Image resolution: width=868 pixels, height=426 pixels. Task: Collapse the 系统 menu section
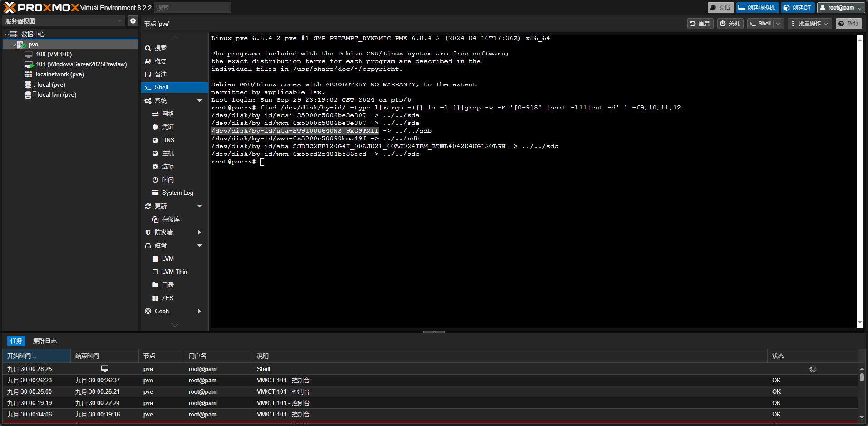199,101
